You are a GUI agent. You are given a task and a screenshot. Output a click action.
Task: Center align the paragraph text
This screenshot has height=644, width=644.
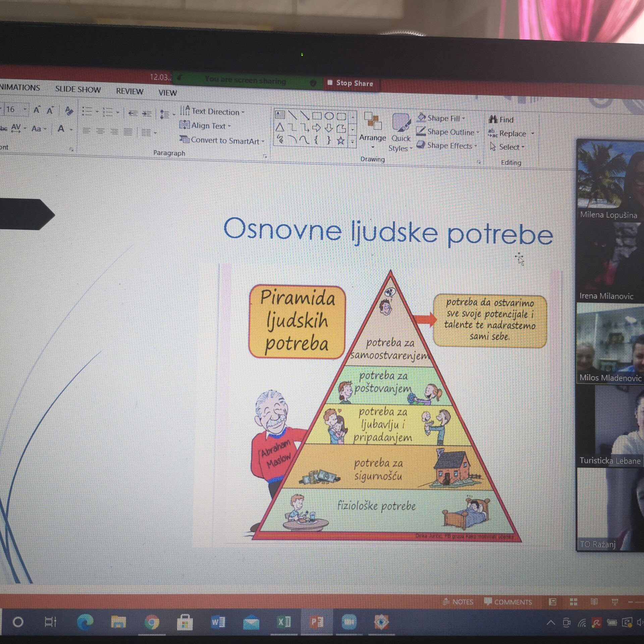tap(100, 131)
